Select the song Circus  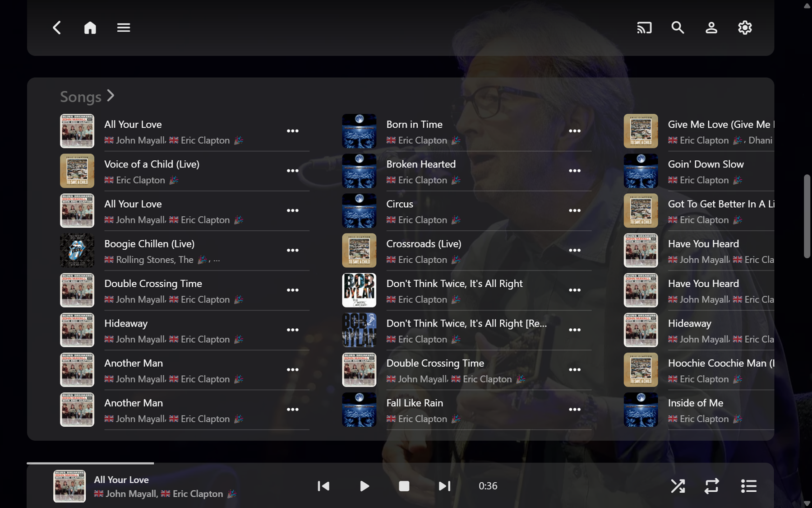[400, 204]
